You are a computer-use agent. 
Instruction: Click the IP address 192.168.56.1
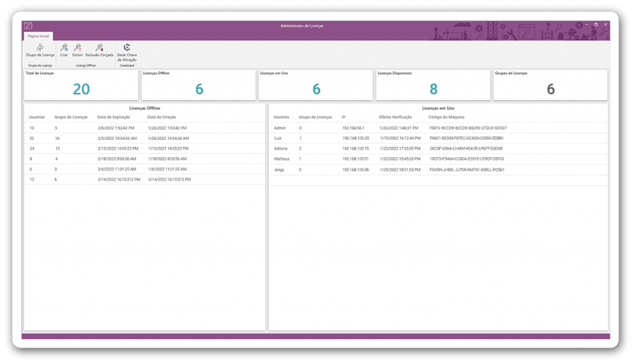tap(353, 128)
